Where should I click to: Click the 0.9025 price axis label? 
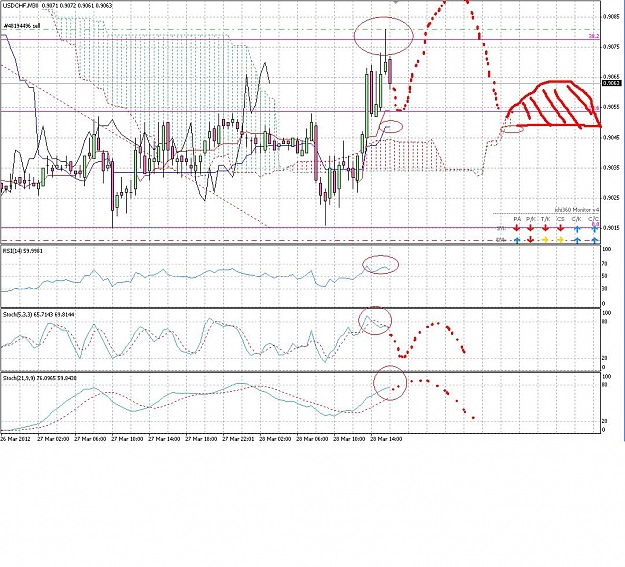click(611, 198)
